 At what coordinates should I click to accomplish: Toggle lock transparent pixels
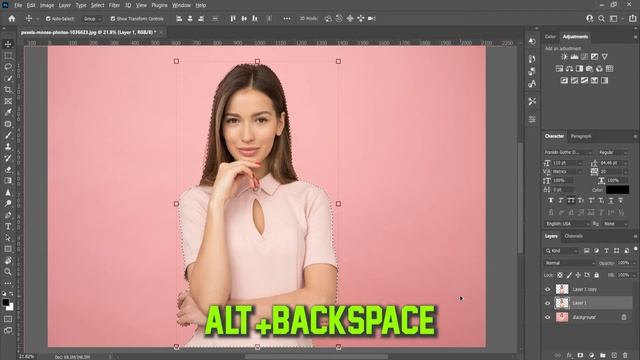(560, 275)
